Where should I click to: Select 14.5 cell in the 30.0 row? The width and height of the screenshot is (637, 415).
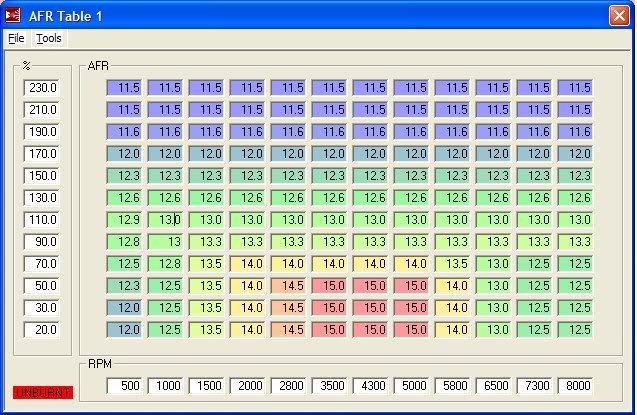point(288,307)
